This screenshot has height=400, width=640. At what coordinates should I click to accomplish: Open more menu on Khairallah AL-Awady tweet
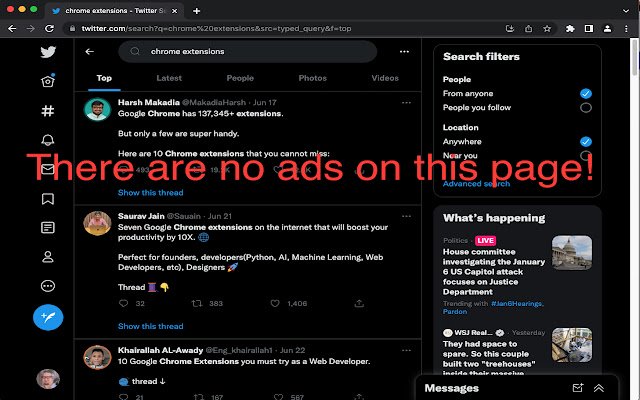(x=406, y=350)
